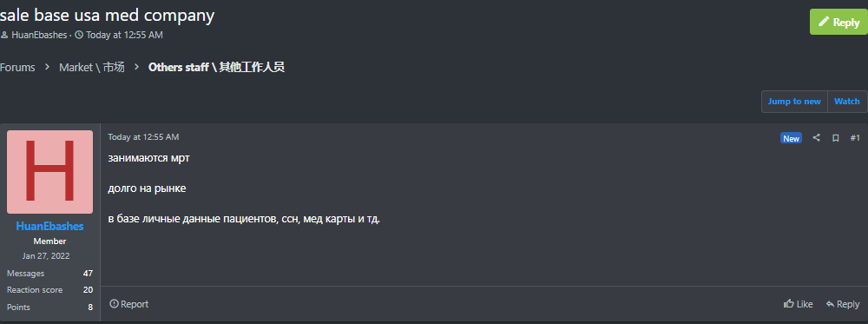This screenshot has width=868, height=324.
Task: Click the clock icon beside thread timestamp
Action: coord(79,35)
